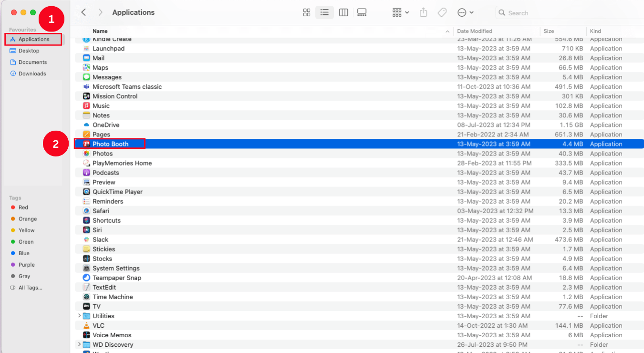Select the VLC app icon

pyautogui.click(x=86, y=325)
